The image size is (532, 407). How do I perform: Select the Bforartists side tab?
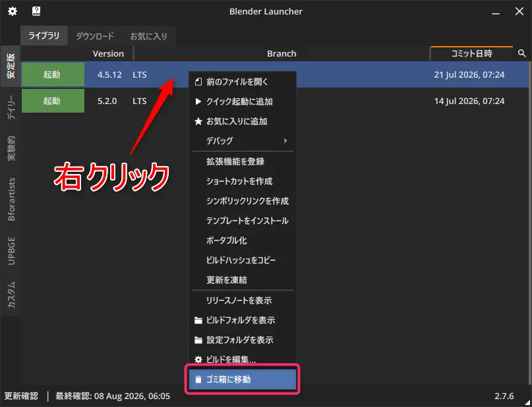(x=11, y=200)
